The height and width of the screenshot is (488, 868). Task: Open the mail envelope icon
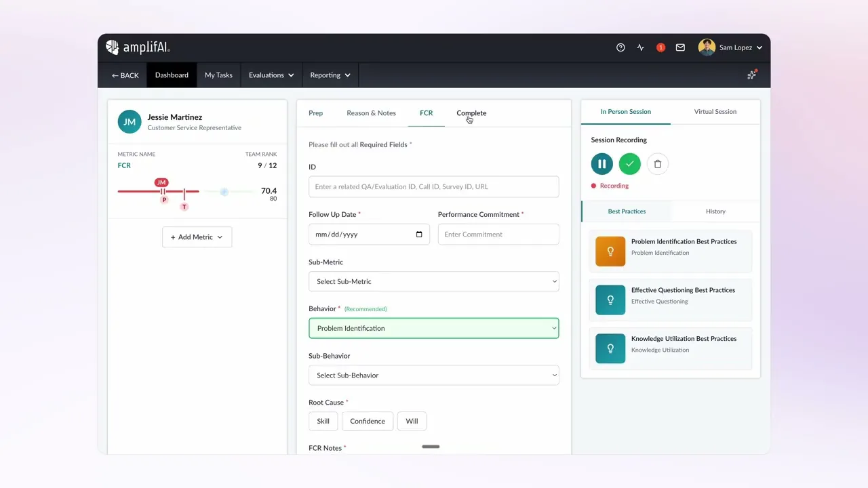[680, 47]
